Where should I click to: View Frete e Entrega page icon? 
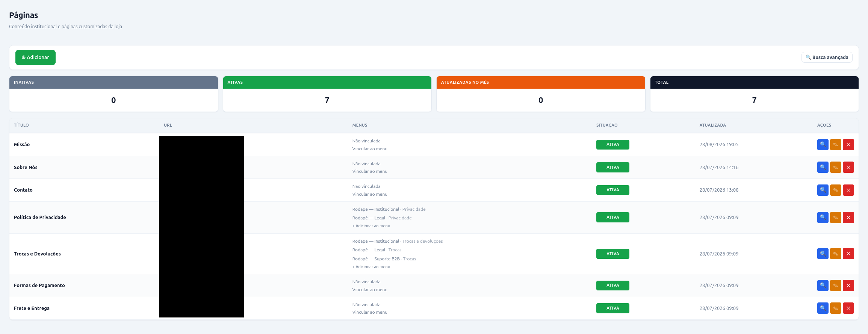pos(823,308)
